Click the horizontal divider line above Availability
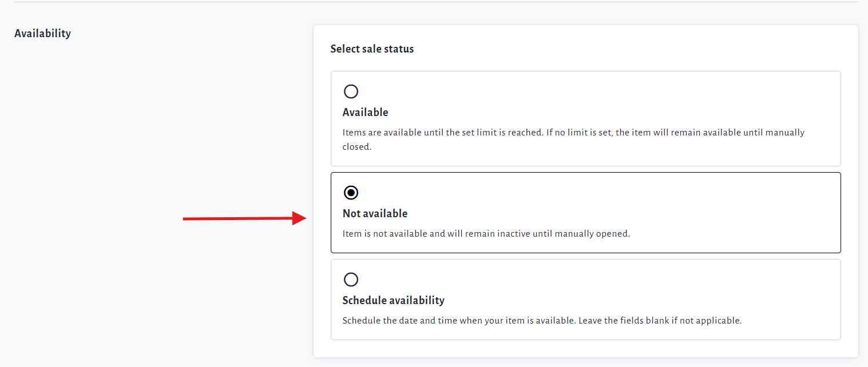The image size is (868, 367). [435, 2]
